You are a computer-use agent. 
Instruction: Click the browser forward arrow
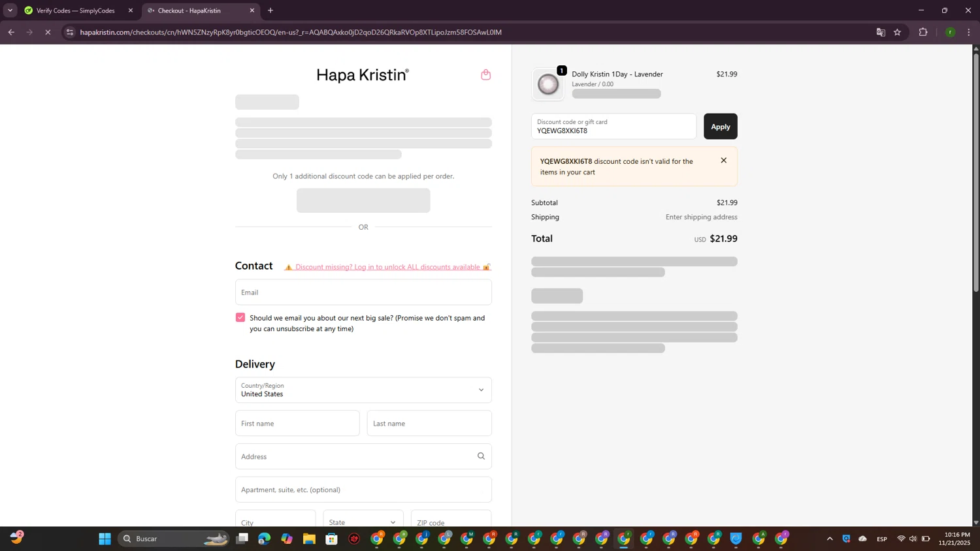29,32
